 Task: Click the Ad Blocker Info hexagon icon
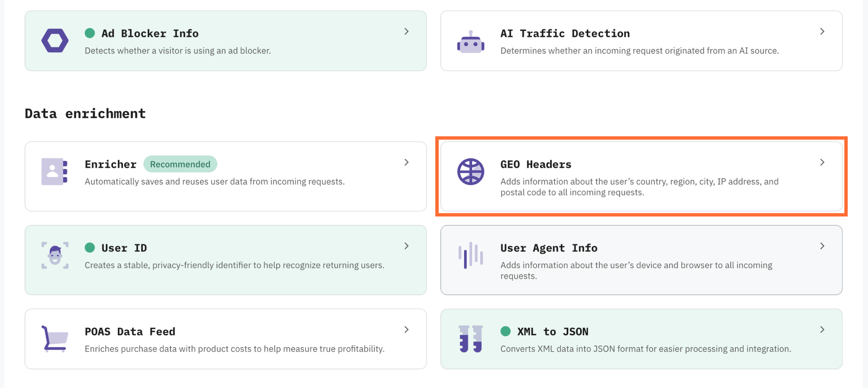click(x=55, y=41)
